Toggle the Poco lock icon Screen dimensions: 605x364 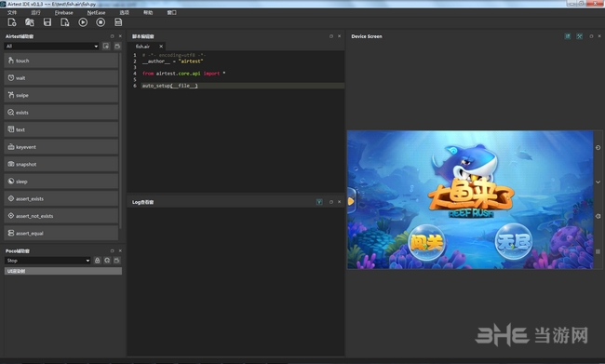(x=97, y=261)
